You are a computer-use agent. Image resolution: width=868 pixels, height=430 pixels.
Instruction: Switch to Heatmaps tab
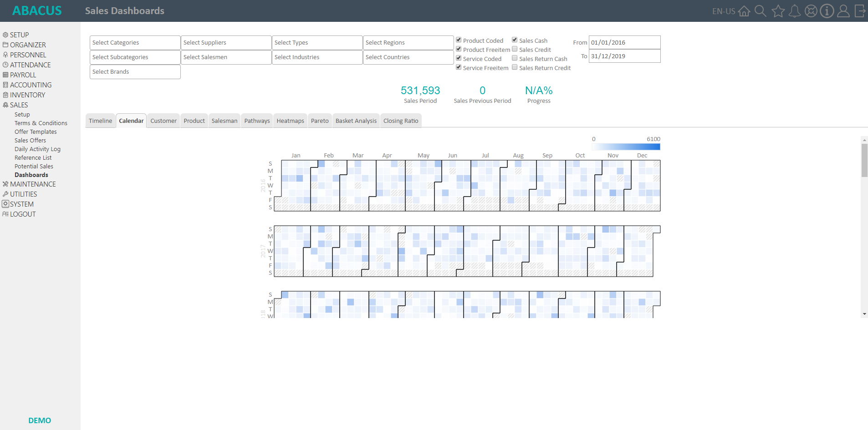point(290,121)
